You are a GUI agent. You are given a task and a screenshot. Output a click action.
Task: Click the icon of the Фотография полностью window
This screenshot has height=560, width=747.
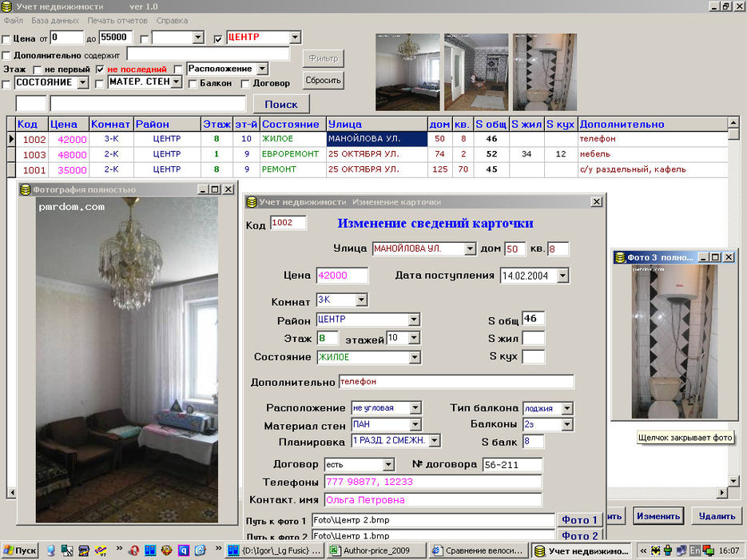coord(26,189)
